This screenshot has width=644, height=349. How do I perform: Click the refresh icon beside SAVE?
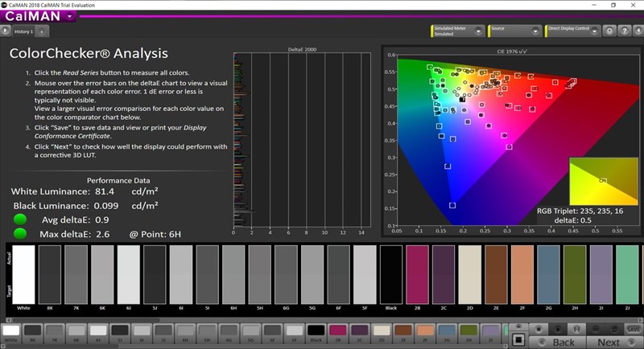[615, 329]
